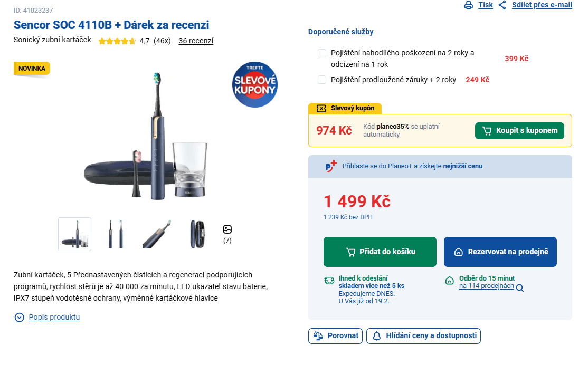Click the na 114 prodejnách link

click(x=486, y=288)
